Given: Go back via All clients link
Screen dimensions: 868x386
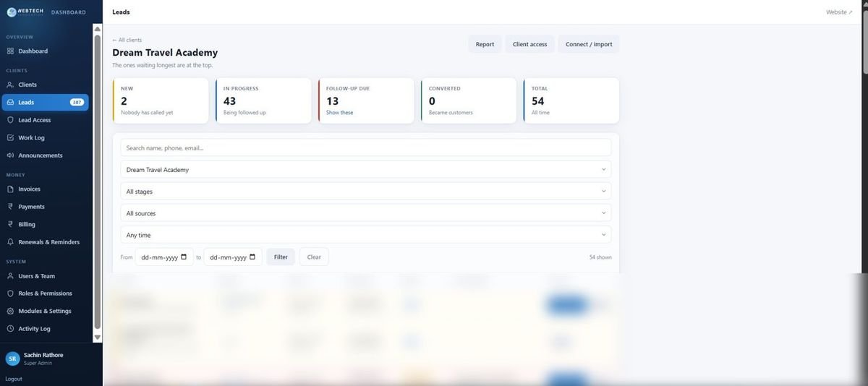Looking at the screenshot, I should 127,40.
